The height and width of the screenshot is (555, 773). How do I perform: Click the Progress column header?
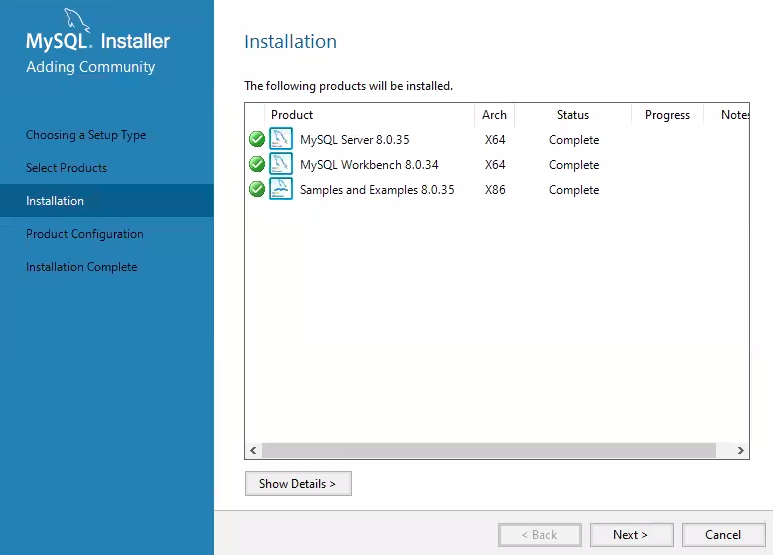point(668,115)
